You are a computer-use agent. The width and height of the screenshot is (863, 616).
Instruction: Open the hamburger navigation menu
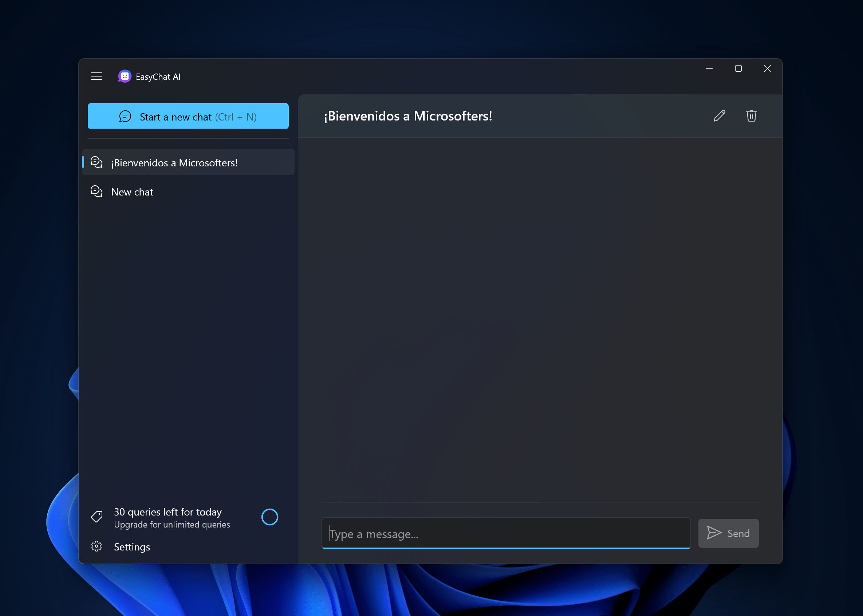click(x=96, y=76)
